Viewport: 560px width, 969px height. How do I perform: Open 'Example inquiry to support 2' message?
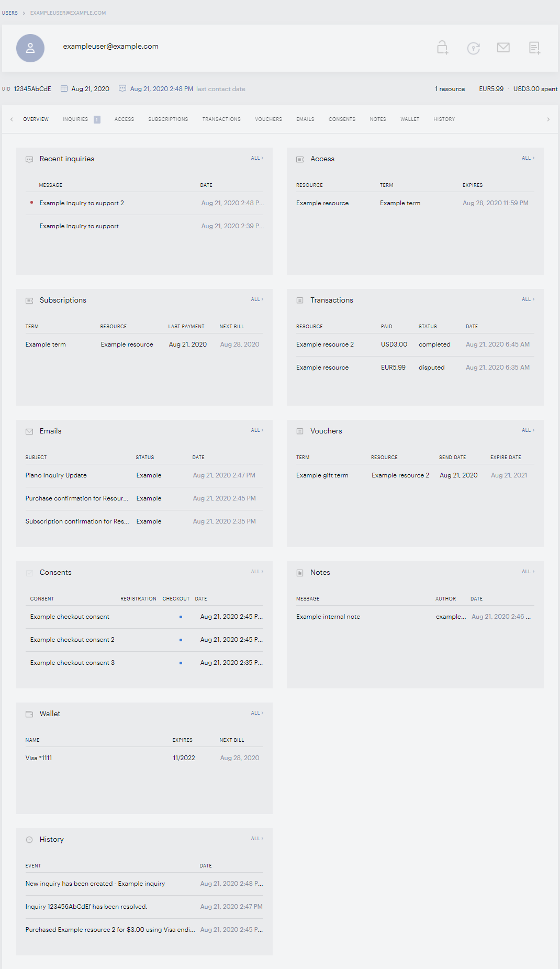tap(82, 203)
